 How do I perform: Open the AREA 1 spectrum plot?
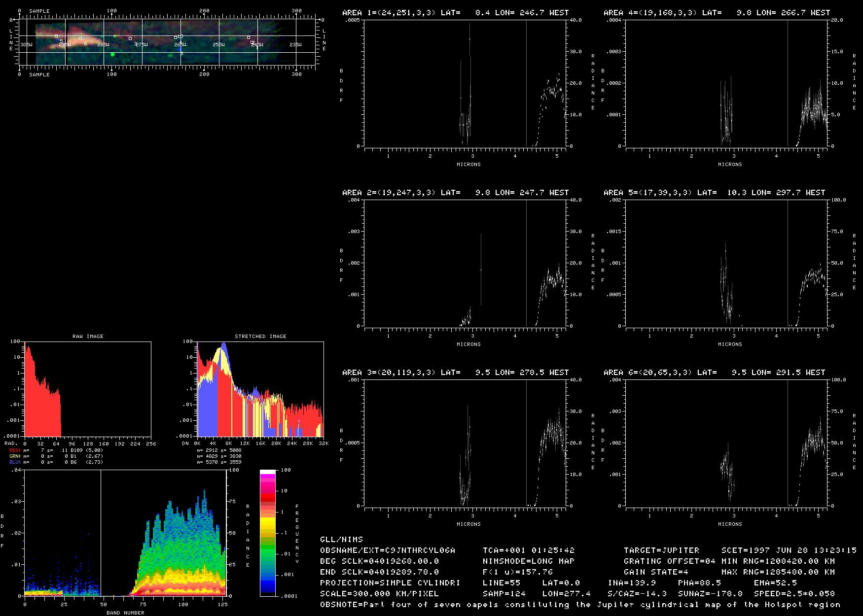pos(465,84)
